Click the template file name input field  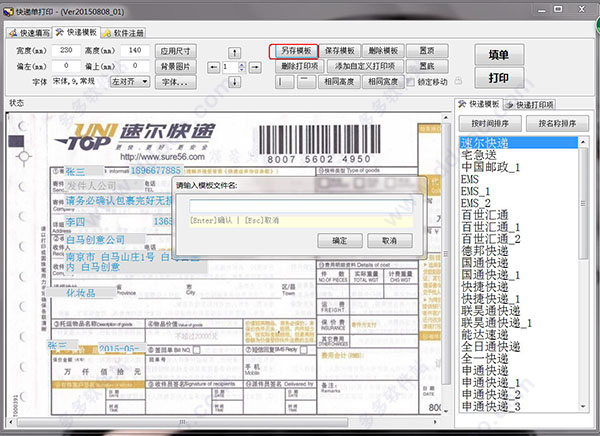pos(301,206)
